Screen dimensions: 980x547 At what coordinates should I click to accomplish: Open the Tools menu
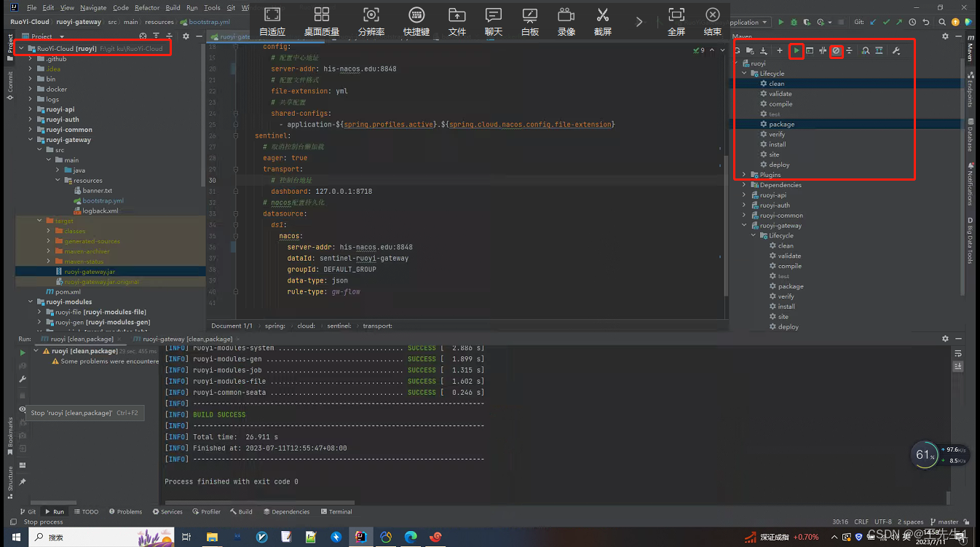[x=212, y=7]
